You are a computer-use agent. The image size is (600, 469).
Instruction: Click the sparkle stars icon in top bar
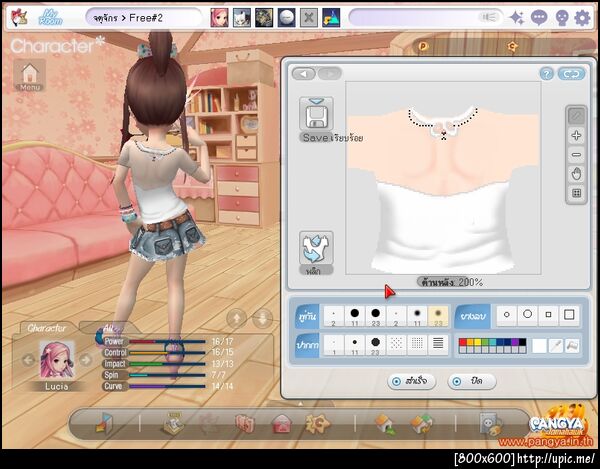pos(517,18)
